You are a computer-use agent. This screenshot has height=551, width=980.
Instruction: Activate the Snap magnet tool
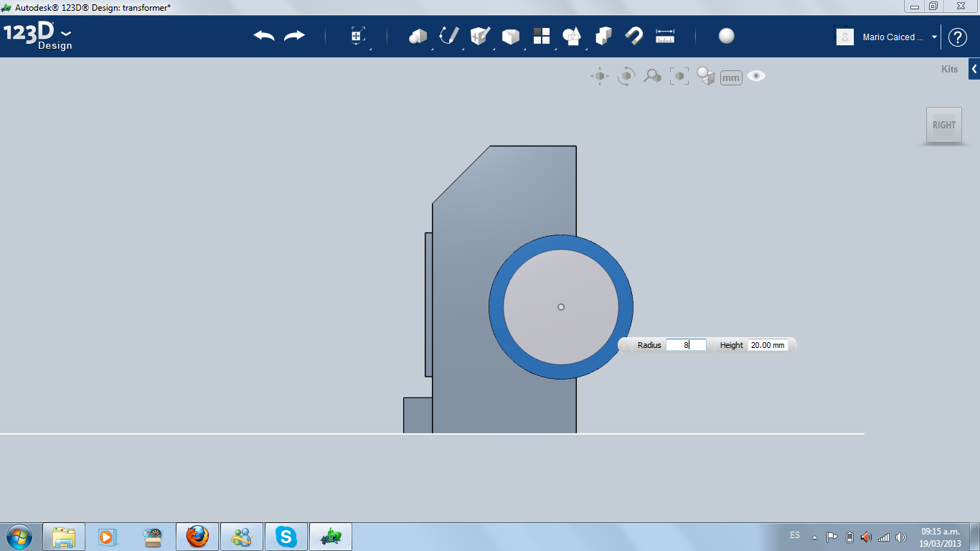634,36
